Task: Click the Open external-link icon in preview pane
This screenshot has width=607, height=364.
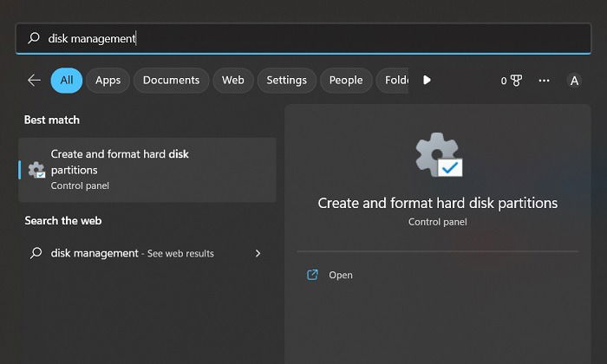Action: pyautogui.click(x=312, y=275)
